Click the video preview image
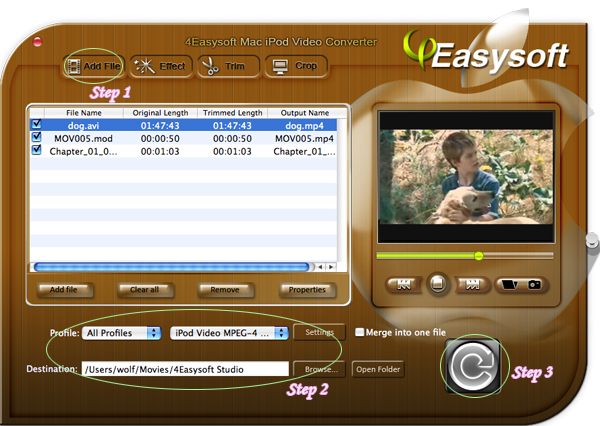Viewport: 600px width, 426px height. (466, 177)
